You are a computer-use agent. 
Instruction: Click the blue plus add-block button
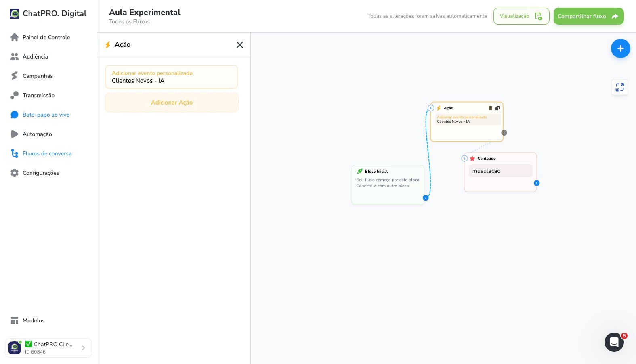(x=620, y=48)
